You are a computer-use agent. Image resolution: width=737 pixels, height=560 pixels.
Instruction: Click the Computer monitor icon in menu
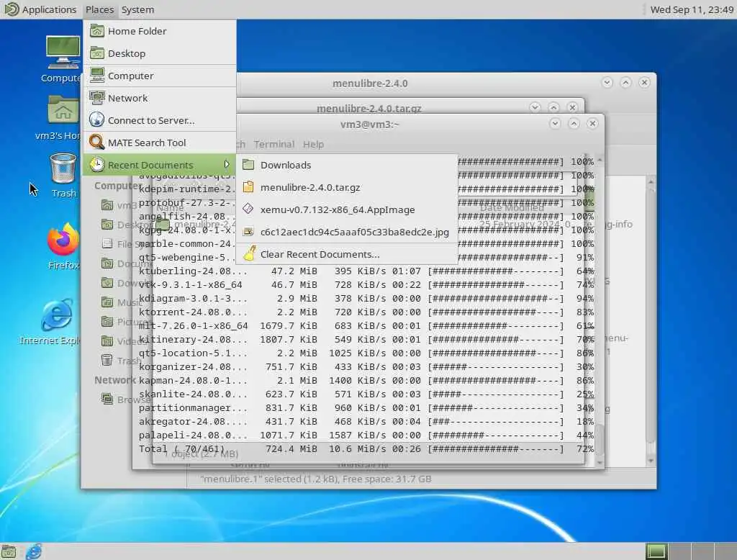point(97,76)
